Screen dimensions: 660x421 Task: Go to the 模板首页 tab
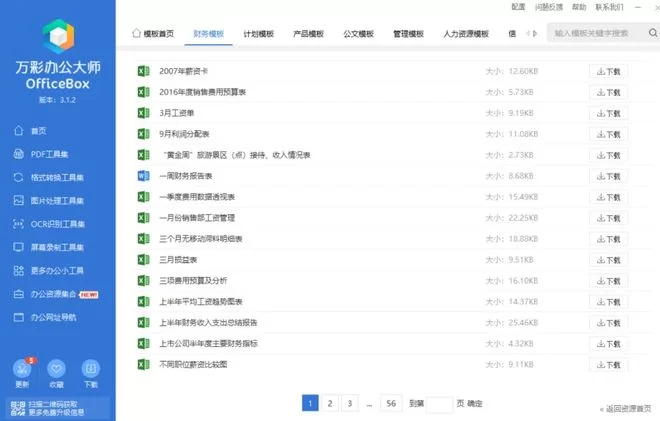(x=153, y=33)
